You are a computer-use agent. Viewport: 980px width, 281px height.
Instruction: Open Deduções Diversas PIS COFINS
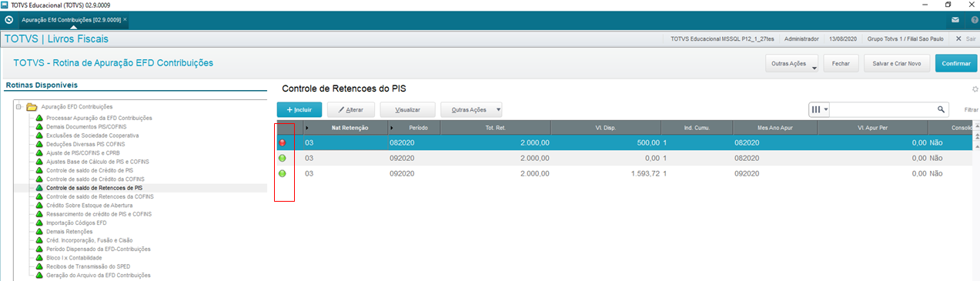[85, 144]
